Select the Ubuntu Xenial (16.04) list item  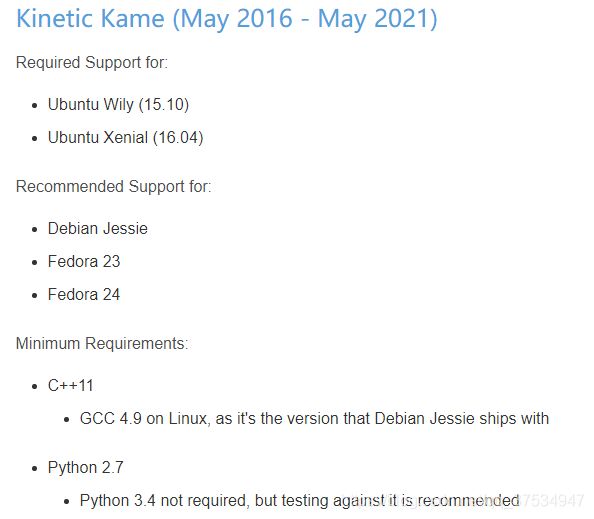pos(125,138)
